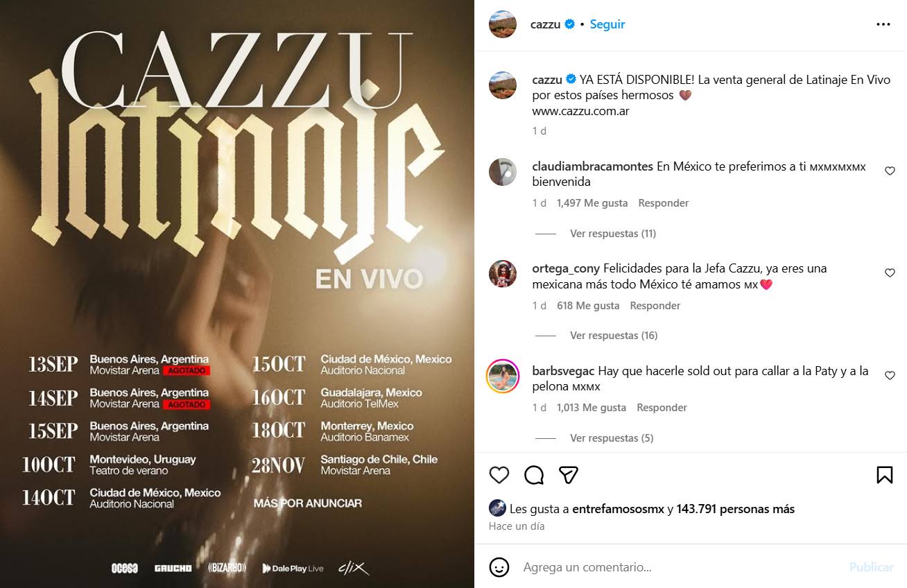
Task: View the 5 replies under barbsvegac
Action: tap(612, 438)
